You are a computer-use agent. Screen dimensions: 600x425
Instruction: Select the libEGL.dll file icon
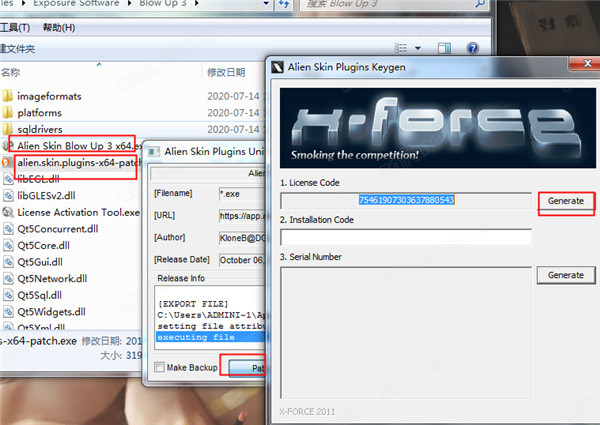pos(8,179)
